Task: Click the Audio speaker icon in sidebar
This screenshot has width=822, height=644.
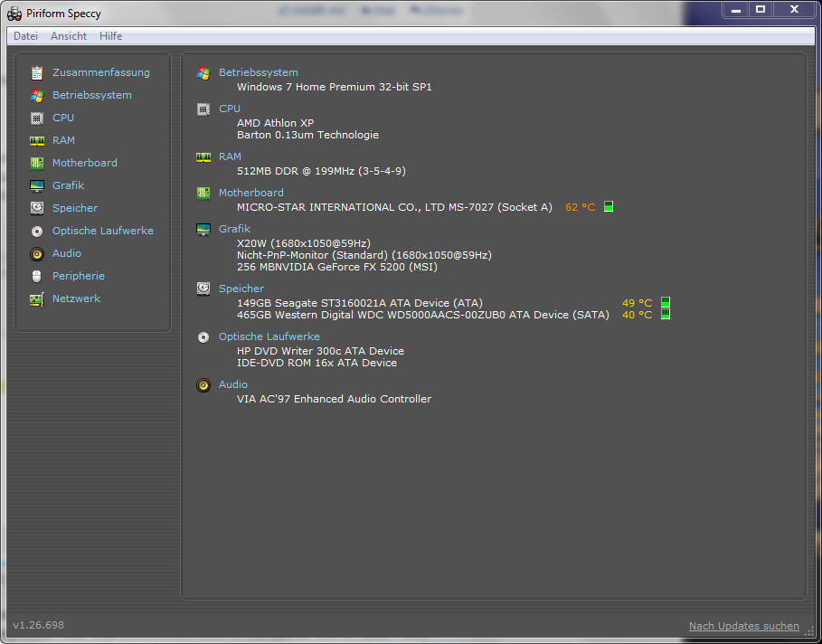Action: (37, 254)
